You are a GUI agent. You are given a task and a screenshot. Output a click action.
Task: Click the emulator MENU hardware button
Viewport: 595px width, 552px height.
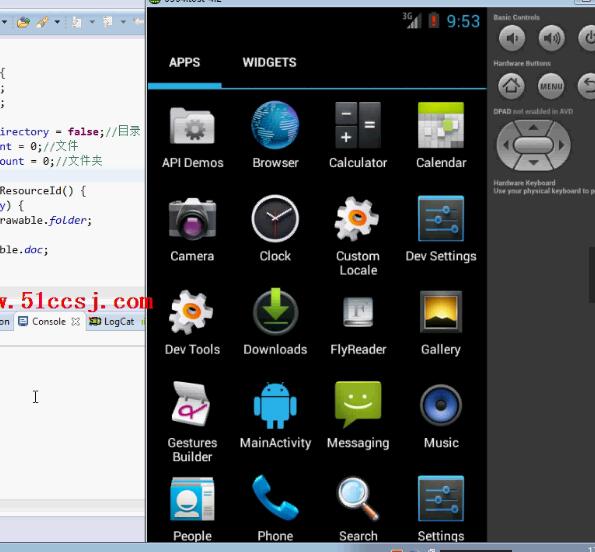tap(551, 86)
